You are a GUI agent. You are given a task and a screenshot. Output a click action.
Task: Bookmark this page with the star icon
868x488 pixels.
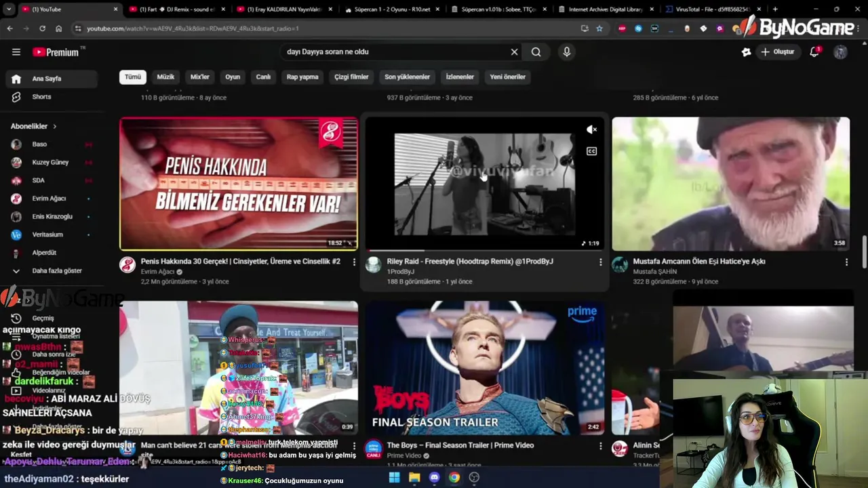[x=599, y=28]
